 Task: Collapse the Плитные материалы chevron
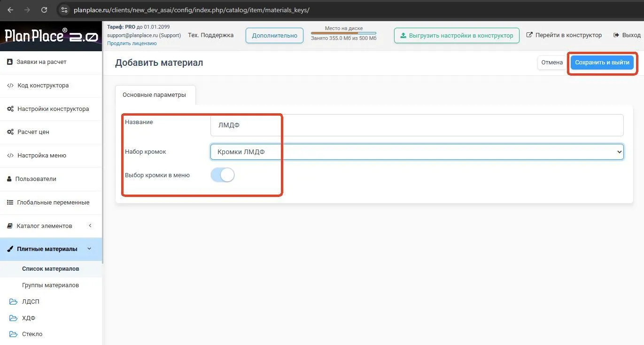pyautogui.click(x=90, y=249)
